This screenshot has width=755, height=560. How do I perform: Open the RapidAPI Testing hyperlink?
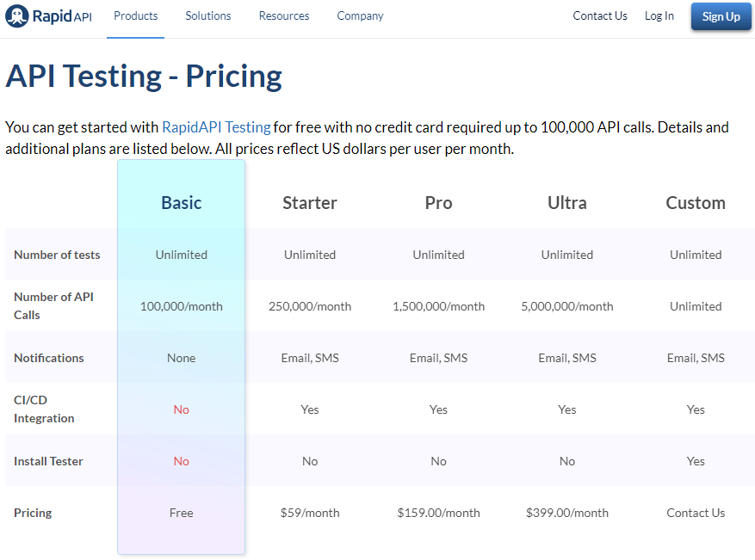coord(216,127)
